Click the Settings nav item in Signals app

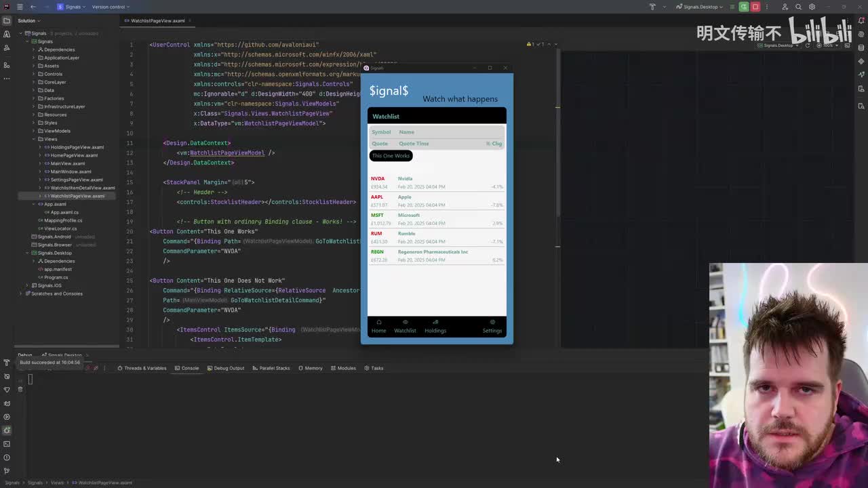tap(492, 326)
